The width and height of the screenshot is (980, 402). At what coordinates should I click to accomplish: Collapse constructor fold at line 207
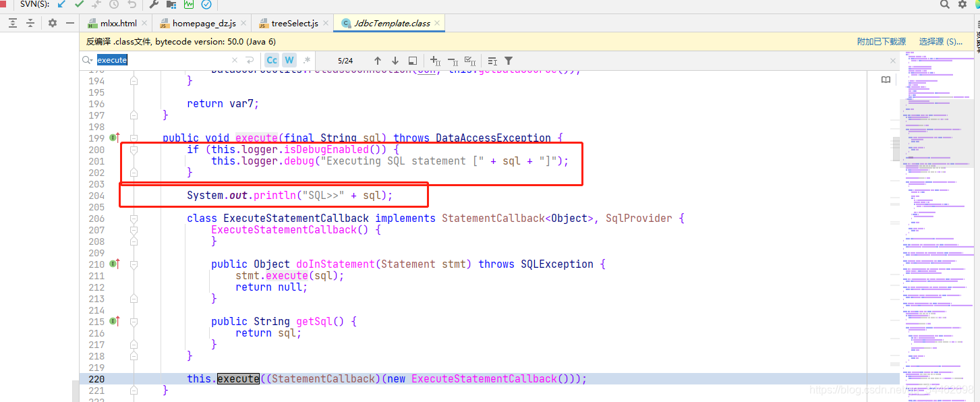pos(134,230)
